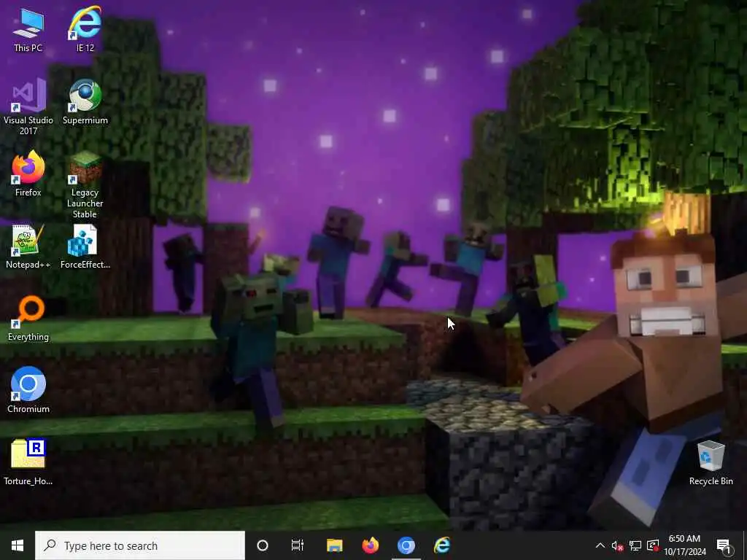Viewport: 747px width, 560px height.
Task: Select the IE 12 desktop shortcut
Action: [85, 29]
